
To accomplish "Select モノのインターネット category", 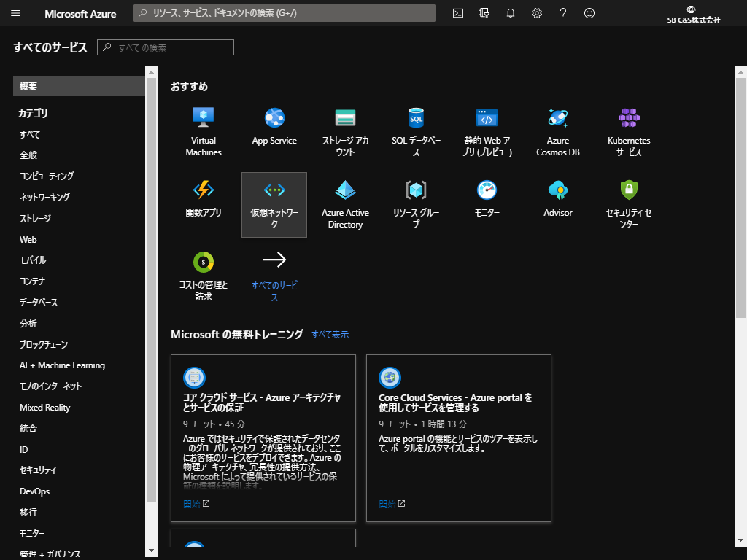I will click(x=50, y=386).
